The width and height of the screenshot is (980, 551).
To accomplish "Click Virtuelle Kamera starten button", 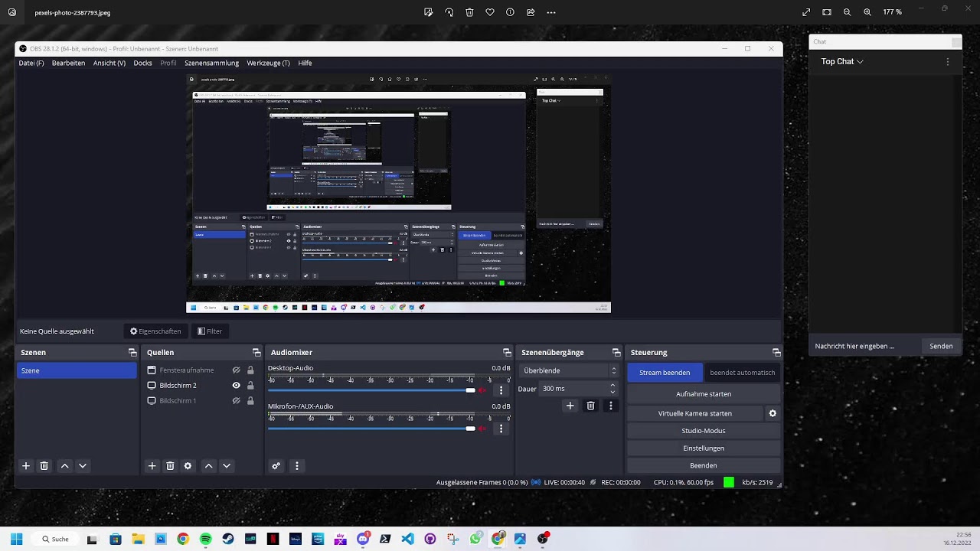I will 695,413.
